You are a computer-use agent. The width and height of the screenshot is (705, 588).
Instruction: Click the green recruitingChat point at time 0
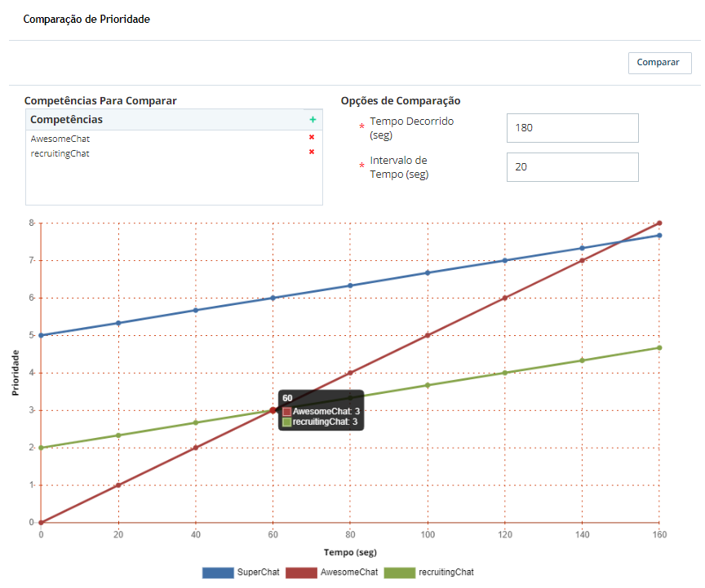coord(41,448)
